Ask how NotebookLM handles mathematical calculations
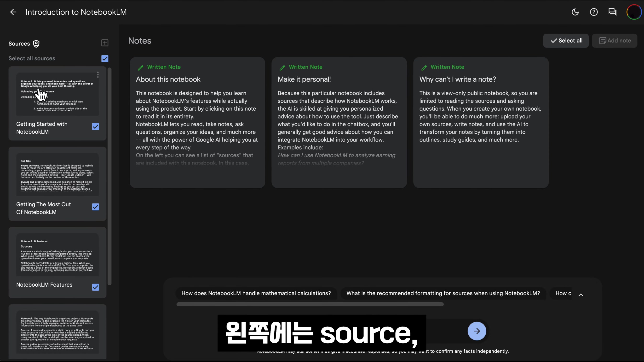644x362 pixels. 256,293
